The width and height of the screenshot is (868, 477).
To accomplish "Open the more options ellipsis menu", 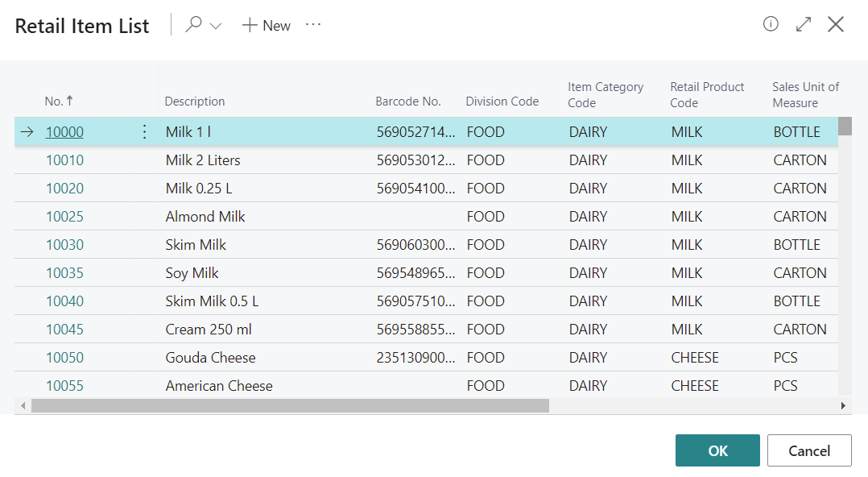I will tap(313, 25).
